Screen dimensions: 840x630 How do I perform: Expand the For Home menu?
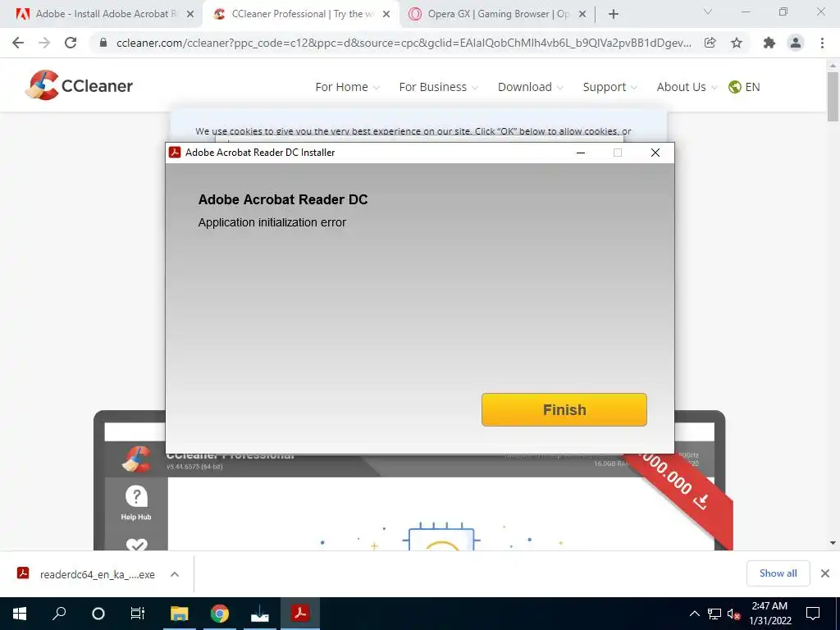point(347,87)
